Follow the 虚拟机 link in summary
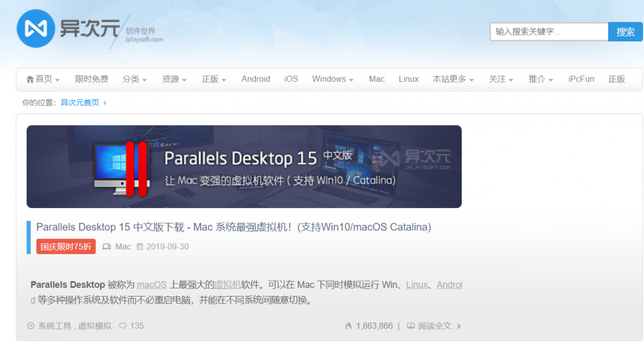This screenshot has width=644, height=341. (x=228, y=285)
